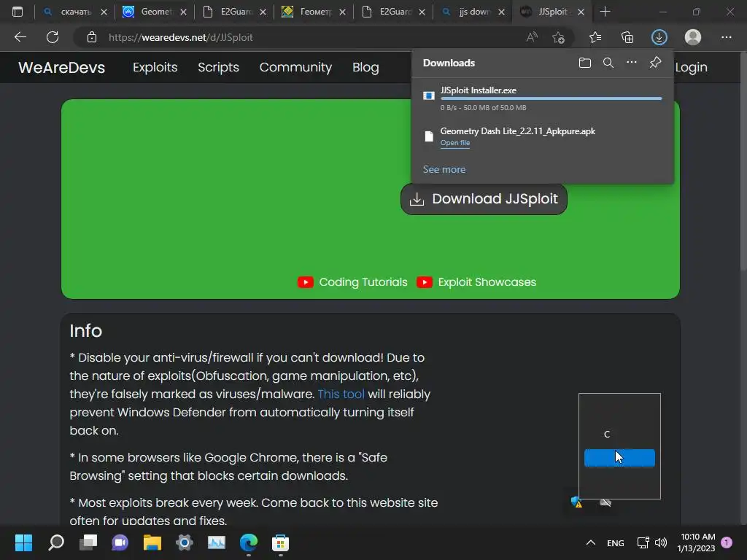The image size is (747, 560).
Task: Open the Exploit Showcases link
Action: [487, 282]
